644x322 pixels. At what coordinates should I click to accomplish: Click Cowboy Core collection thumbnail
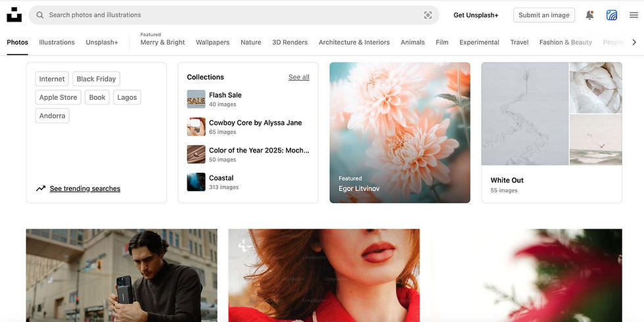tap(196, 126)
